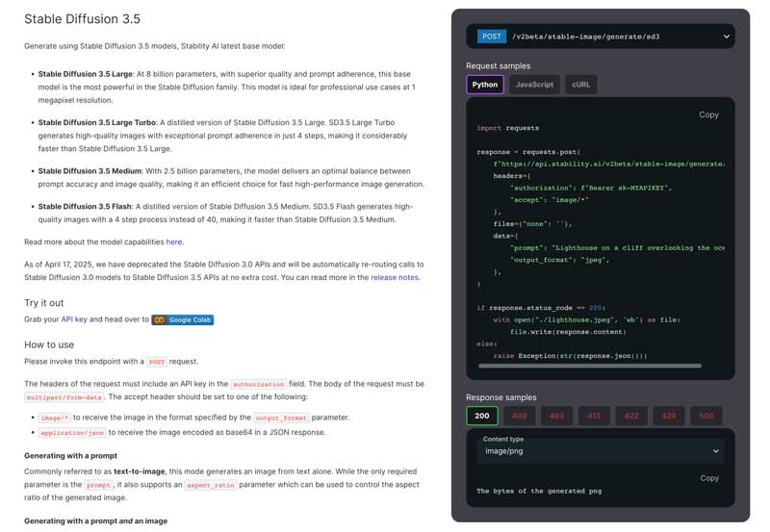Follow the 'here' model capabilities link
770x532 pixels.
pos(174,242)
